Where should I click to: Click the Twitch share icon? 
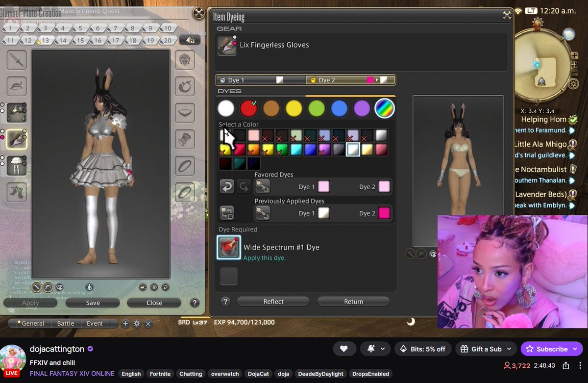click(x=566, y=365)
